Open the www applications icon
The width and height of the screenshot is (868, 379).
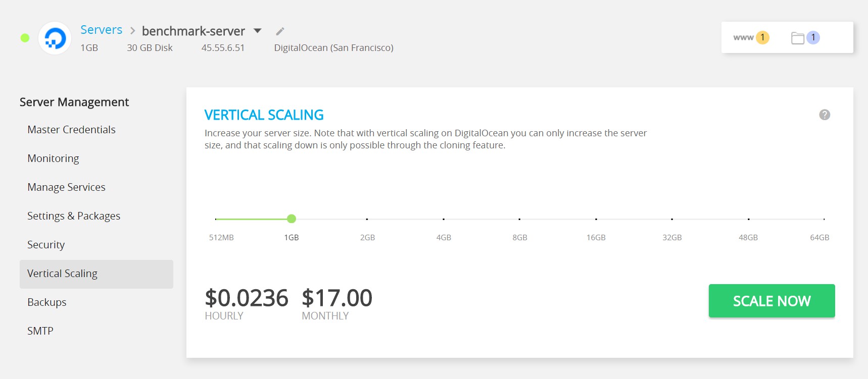[x=743, y=37]
